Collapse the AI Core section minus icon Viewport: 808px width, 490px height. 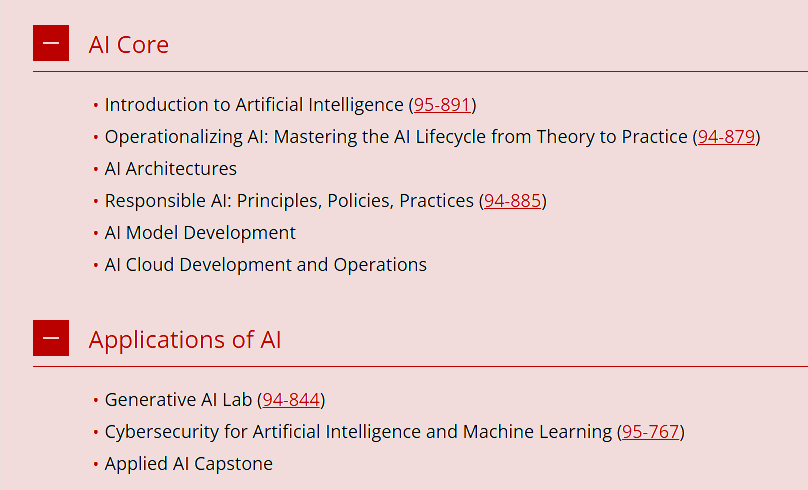[51, 43]
